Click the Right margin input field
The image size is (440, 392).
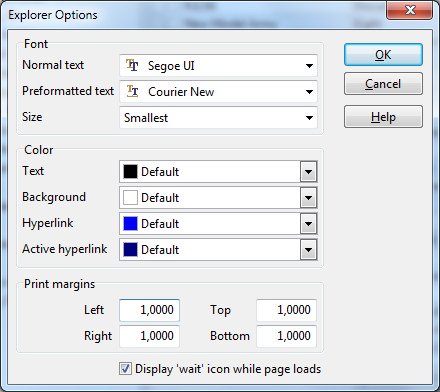pyautogui.click(x=150, y=336)
